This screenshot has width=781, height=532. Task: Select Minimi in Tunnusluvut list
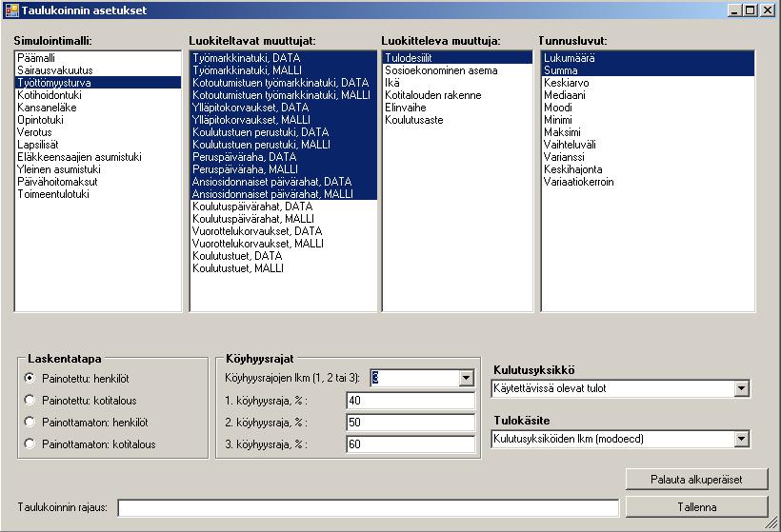(x=648, y=120)
